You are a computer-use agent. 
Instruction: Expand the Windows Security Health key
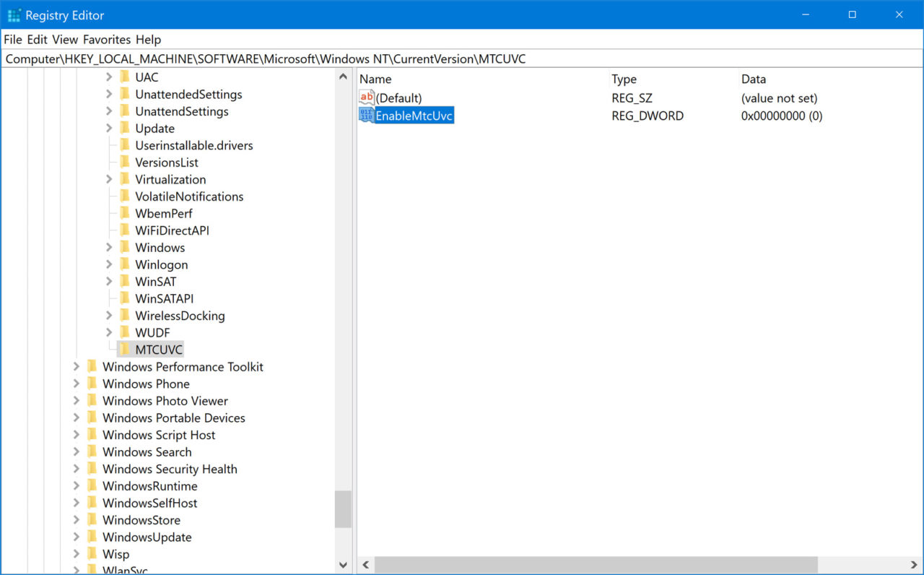pyautogui.click(x=77, y=469)
